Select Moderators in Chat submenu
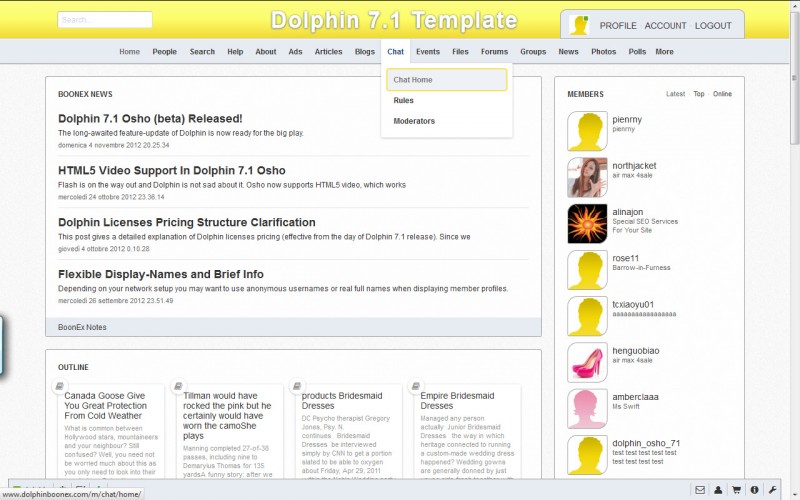800x500 pixels. click(414, 121)
